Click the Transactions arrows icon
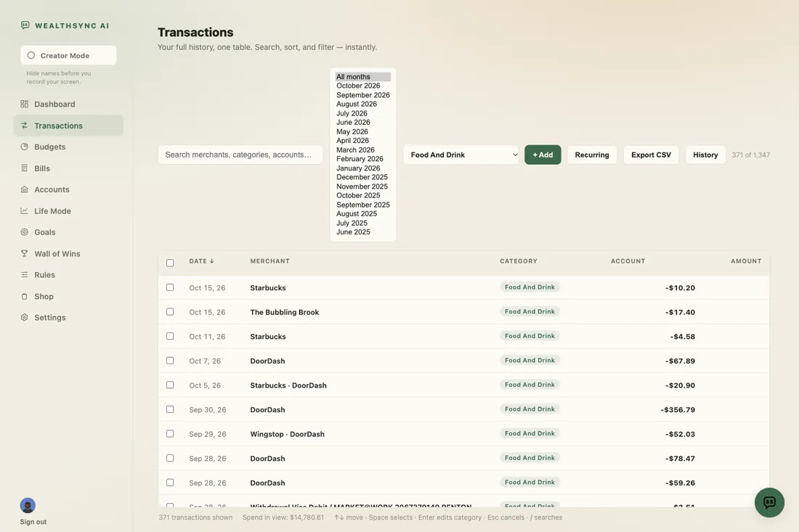 pos(24,126)
